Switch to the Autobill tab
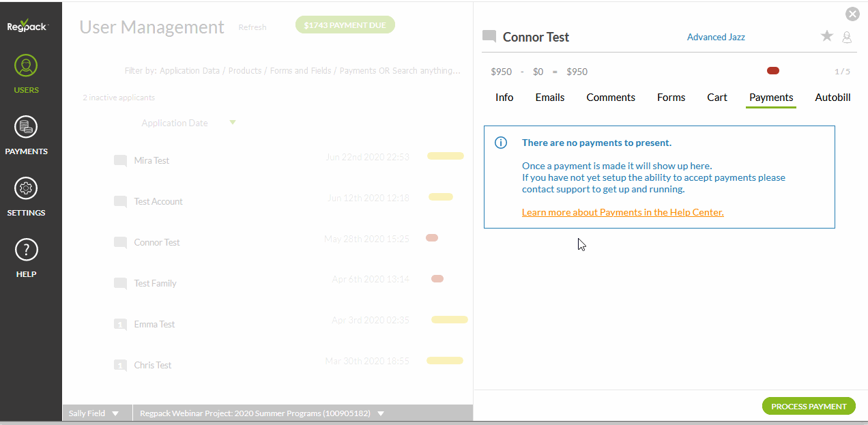Viewport: 868px width, 425px height. 833,98
